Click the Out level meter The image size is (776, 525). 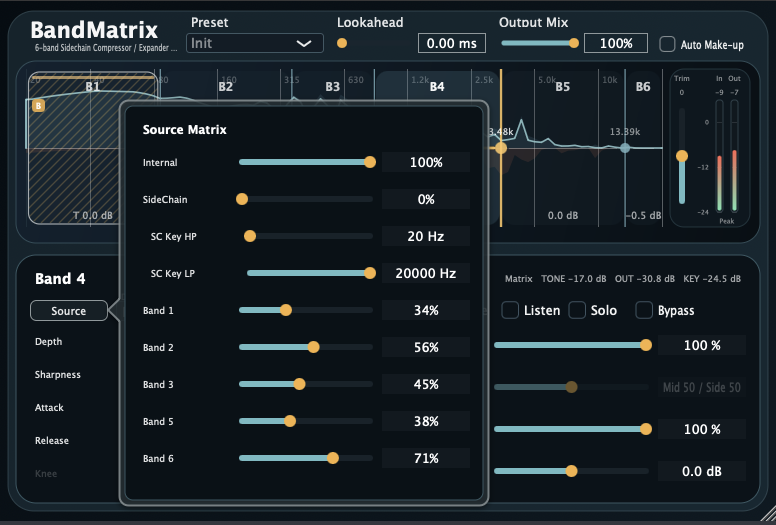click(734, 156)
